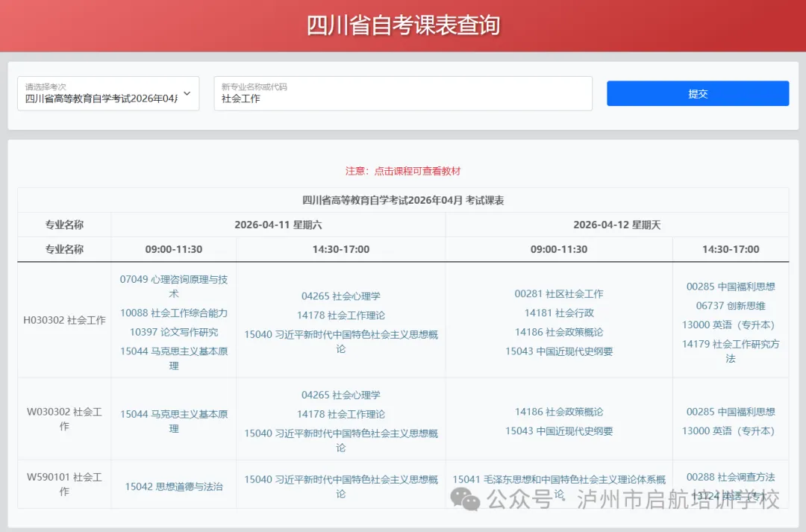The image size is (806, 532).
Task: Open course 14181 社会行政
Action: [559, 313]
